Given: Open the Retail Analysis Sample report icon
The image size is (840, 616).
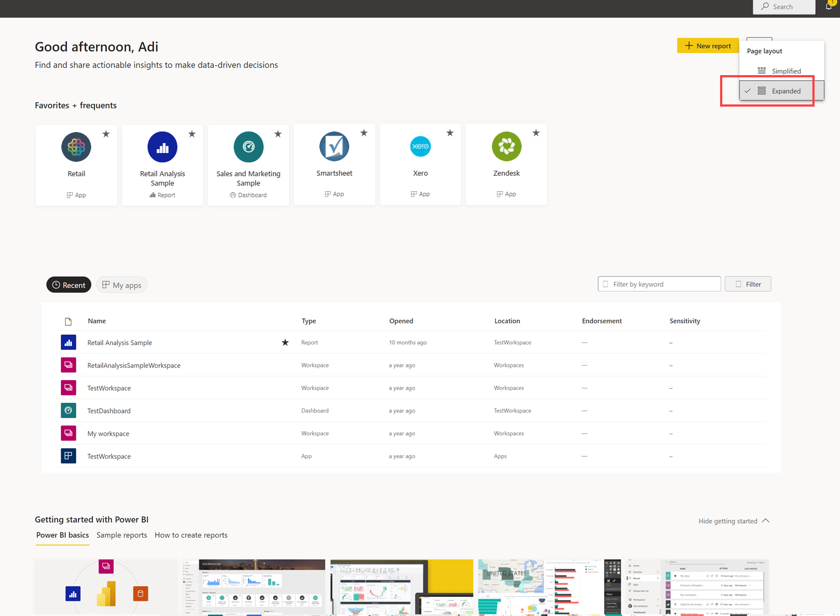Looking at the screenshot, I should (x=162, y=147).
